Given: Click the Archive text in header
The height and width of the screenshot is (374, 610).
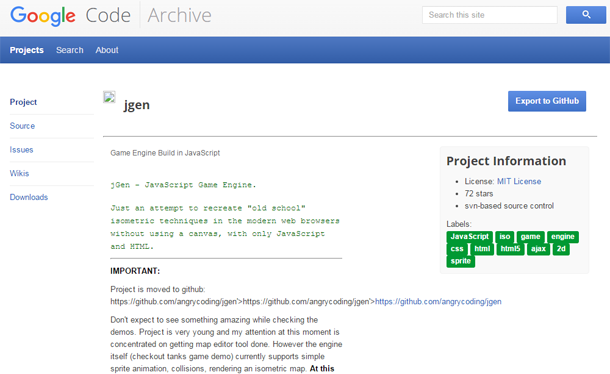Looking at the screenshot, I should tap(179, 16).
